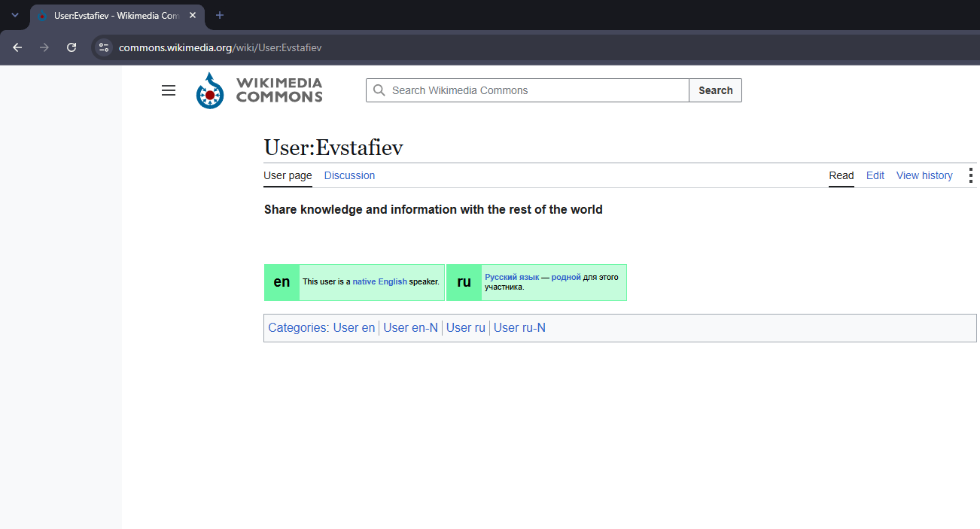Image resolution: width=980 pixels, height=529 pixels.
Task: Click the ru language box code
Action: [x=464, y=282]
